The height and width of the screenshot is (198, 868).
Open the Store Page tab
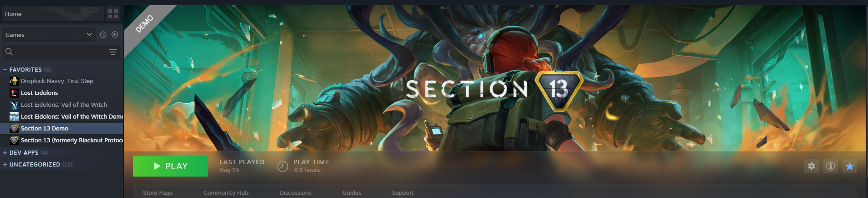tap(158, 193)
